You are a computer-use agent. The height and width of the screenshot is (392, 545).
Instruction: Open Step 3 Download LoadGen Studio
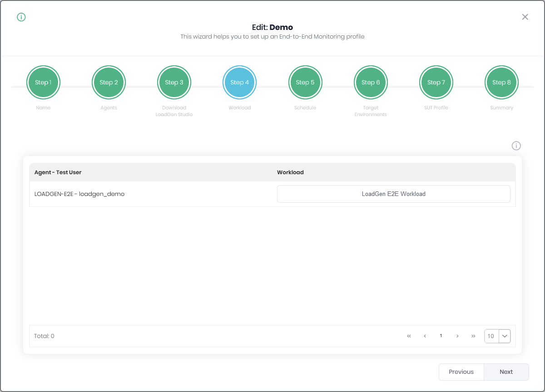(x=174, y=82)
